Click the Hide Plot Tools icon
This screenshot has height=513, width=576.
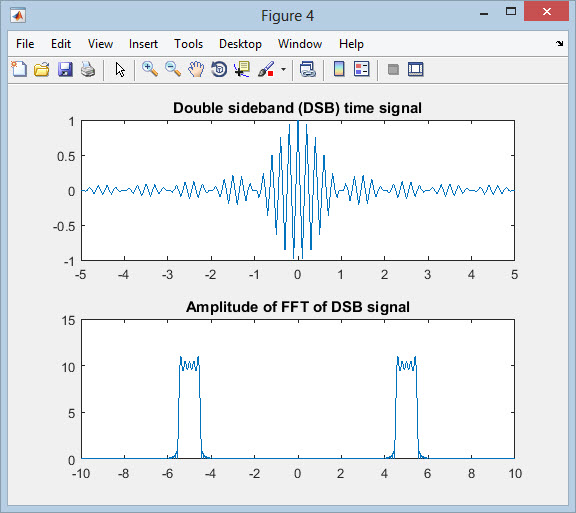tap(393, 69)
